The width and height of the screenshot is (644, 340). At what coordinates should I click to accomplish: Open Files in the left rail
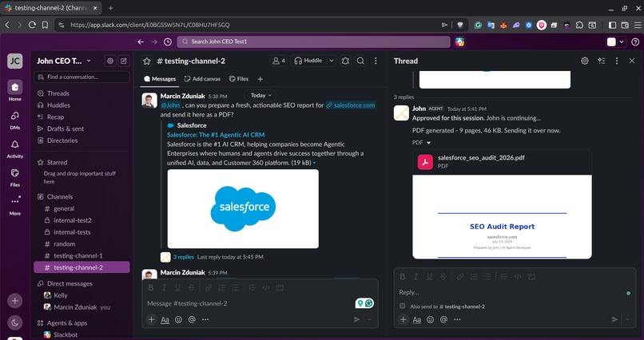[x=15, y=176]
